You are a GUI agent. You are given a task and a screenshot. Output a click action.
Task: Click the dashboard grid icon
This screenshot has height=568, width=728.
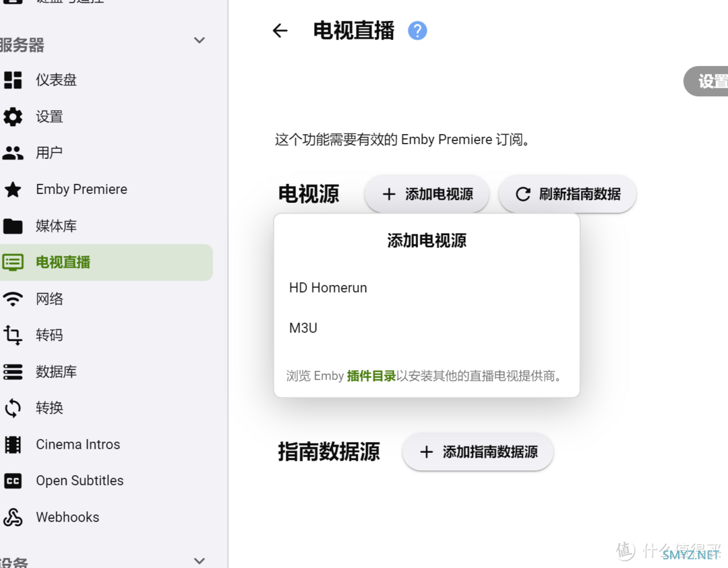(x=13, y=80)
